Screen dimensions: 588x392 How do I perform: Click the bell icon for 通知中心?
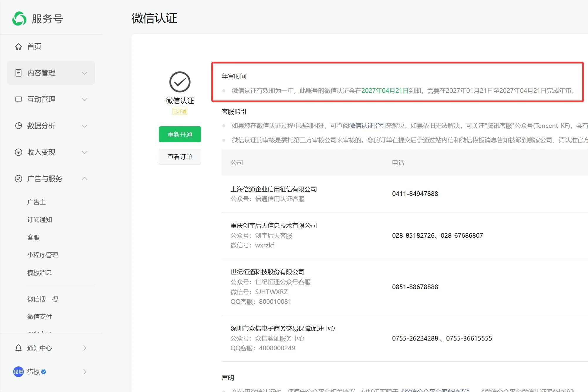point(18,348)
